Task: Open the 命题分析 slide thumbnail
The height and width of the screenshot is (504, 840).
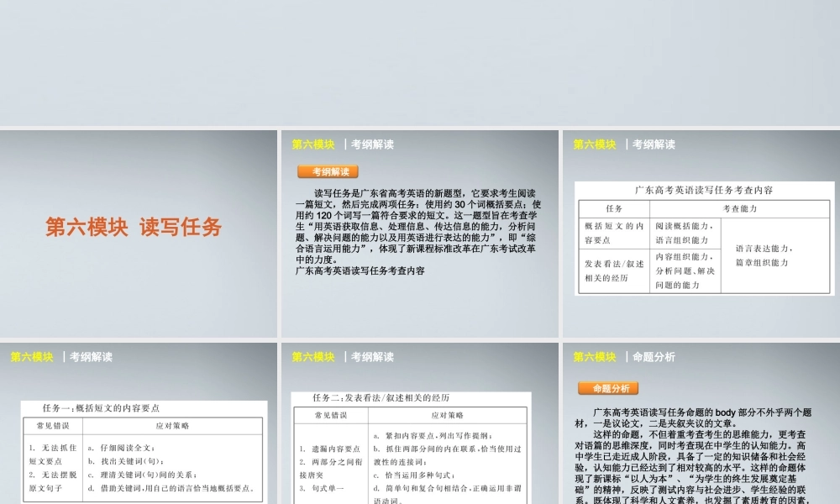Action: (701, 423)
